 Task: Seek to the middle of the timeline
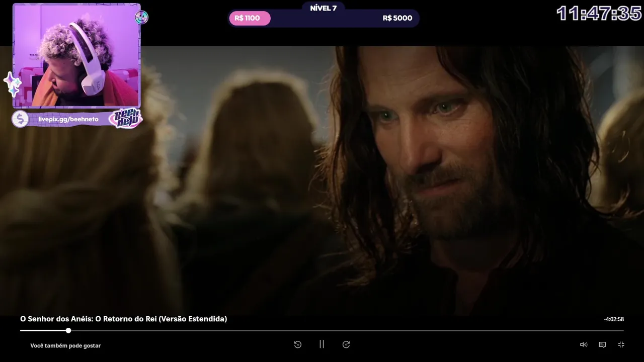pyautogui.click(x=322, y=330)
